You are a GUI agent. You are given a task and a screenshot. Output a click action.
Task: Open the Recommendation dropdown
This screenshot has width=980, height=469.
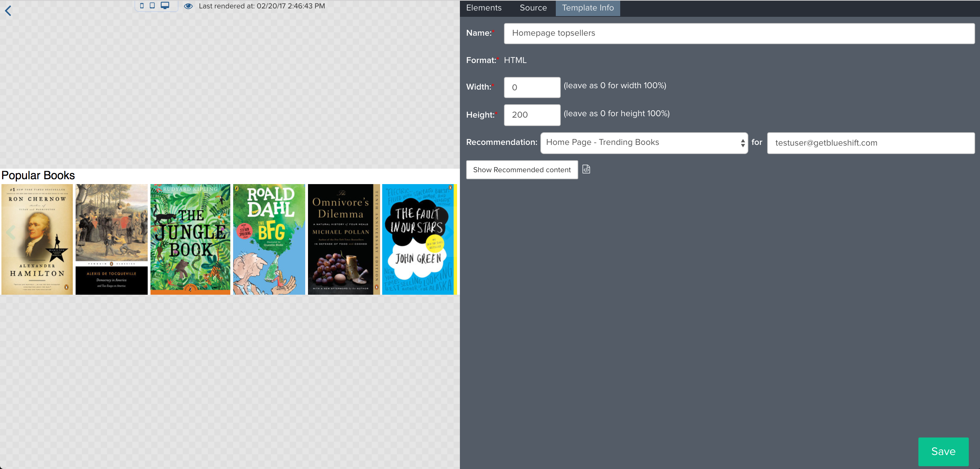point(644,143)
